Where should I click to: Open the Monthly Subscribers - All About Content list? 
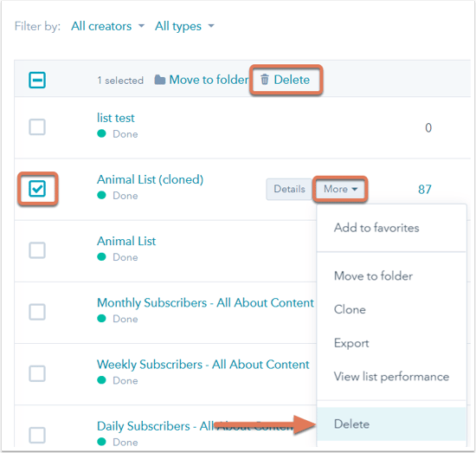(x=205, y=303)
